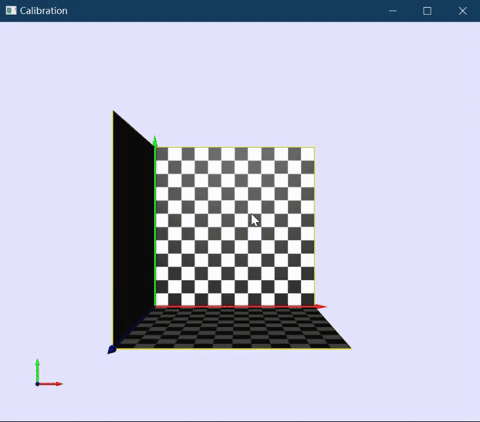The image size is (480, 422).
Task: Click the top corner of the black wall
Action: [113, 112]
